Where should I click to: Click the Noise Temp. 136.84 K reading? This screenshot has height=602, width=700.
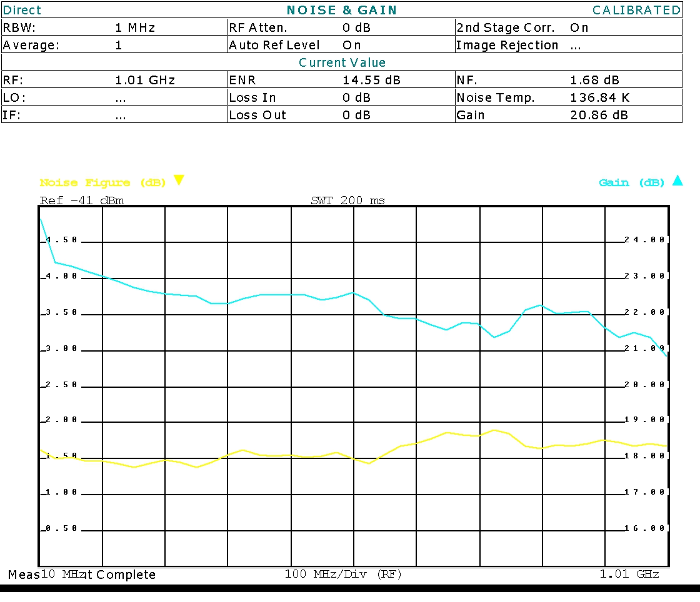[599, 98]
